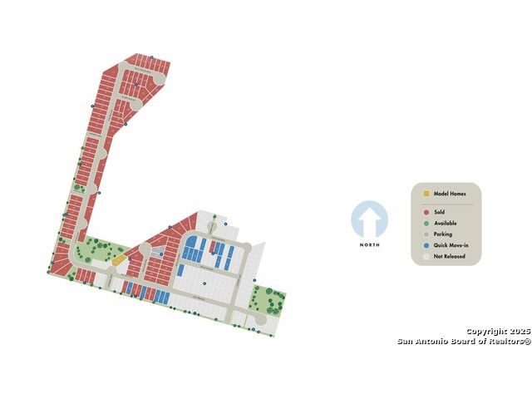Click the cul-de-sac at the map's northern tip
Screen dimensions: 532x399
tap(160, 80)
